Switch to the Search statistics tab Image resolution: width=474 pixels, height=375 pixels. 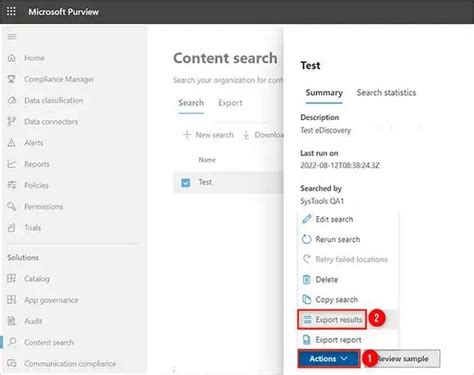coord(386,93)
